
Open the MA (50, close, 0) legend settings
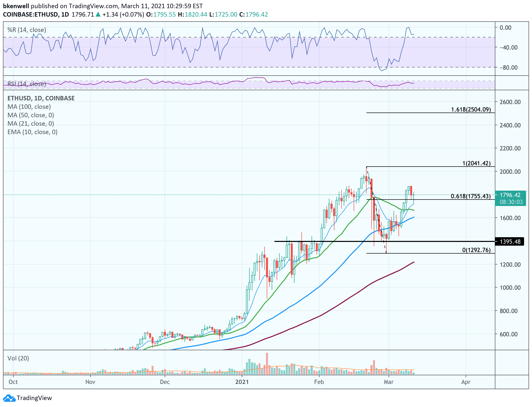[31, 115]
